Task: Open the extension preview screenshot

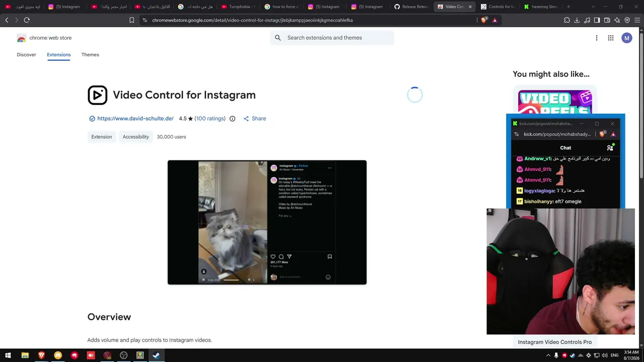Action: click(267, 222)
